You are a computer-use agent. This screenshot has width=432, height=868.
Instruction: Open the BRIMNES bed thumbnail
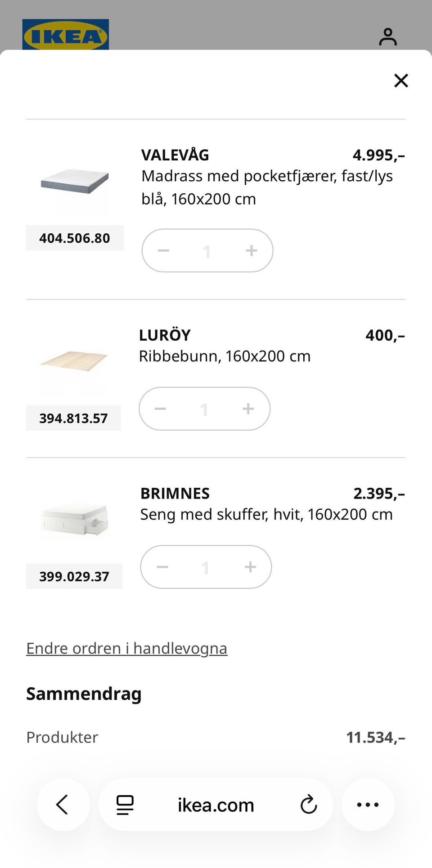pyautogui.click(x=75, y=519)
